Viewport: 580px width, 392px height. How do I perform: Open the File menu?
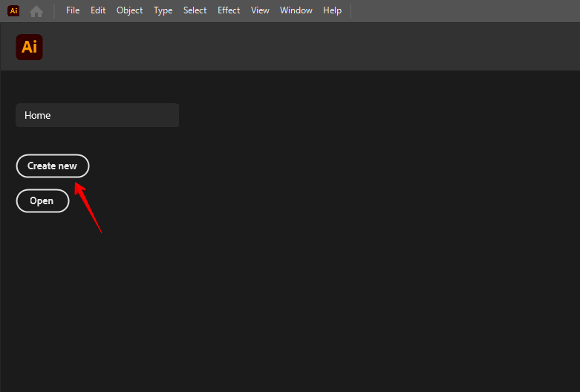(x=73, y=10)
